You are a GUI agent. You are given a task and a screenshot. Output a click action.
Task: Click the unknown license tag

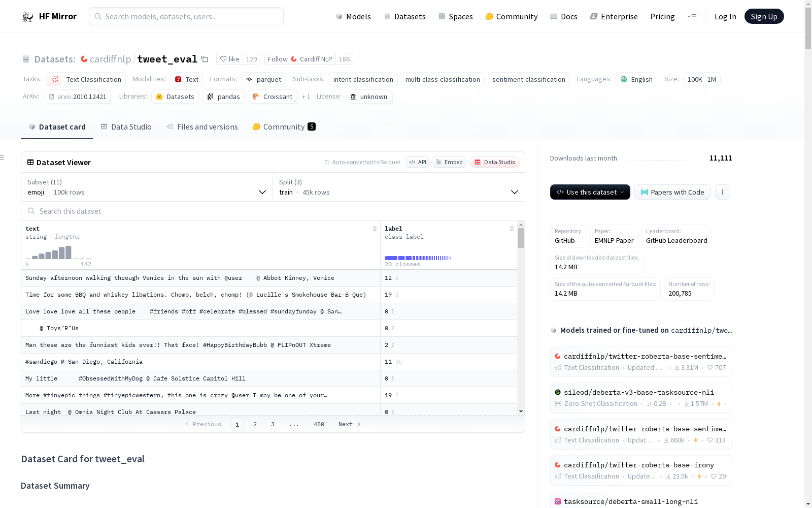(369, 97)
